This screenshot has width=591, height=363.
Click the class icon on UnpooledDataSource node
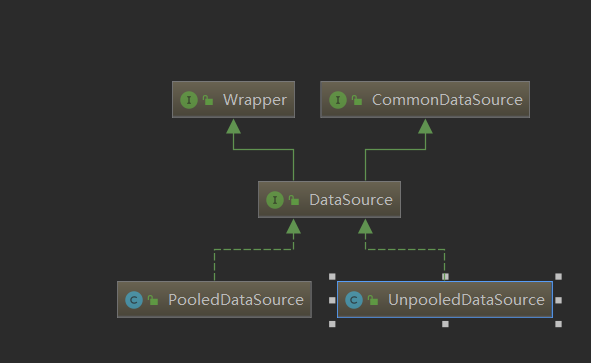point(354,300)
